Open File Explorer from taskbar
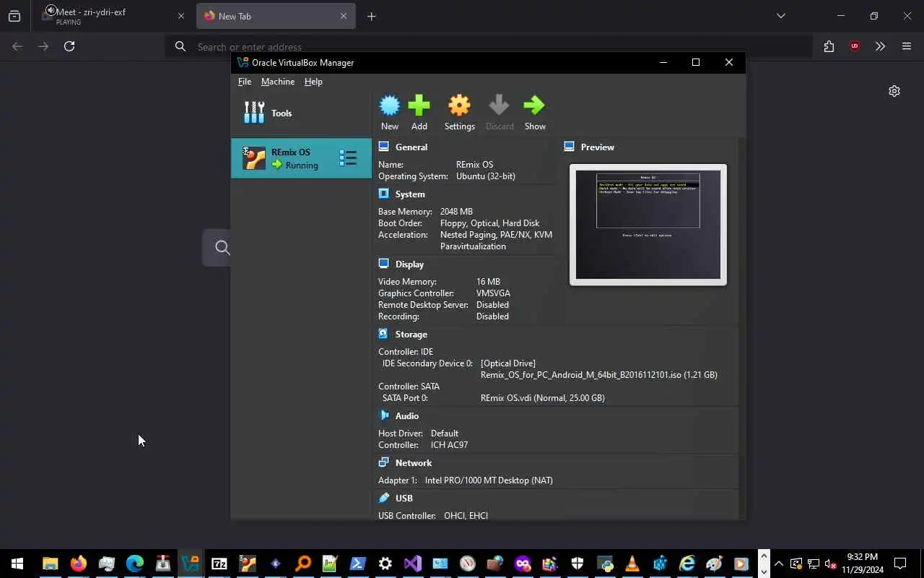Viewport: 924px width, 578px height. tap(50, 564)
